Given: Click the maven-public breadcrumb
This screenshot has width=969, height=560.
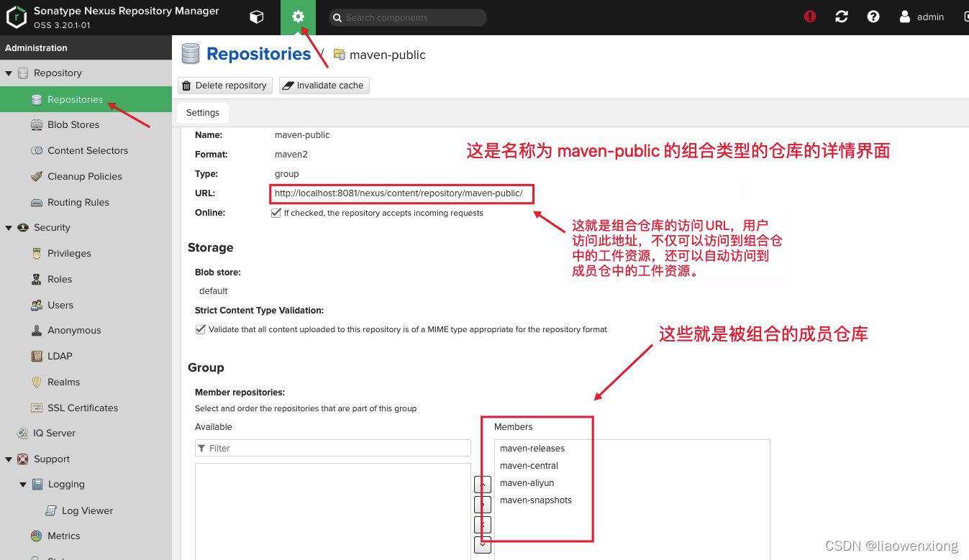Looking at the screenshot, I should tap(387, 55).
